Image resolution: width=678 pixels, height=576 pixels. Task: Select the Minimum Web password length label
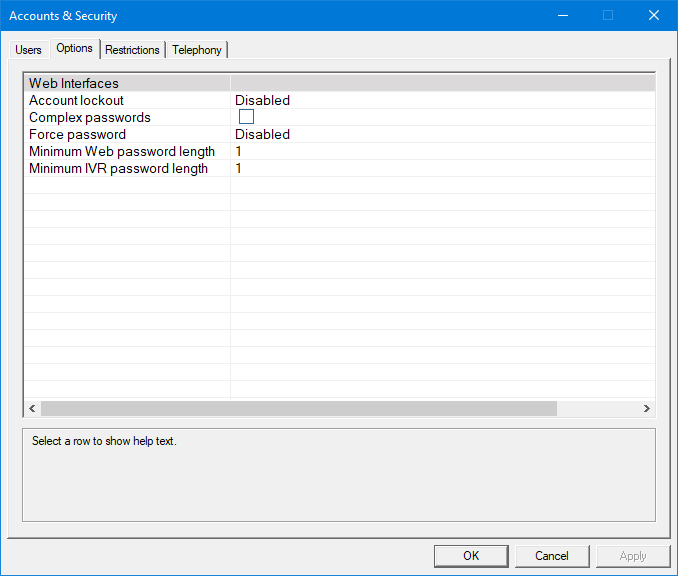[122, 152]
